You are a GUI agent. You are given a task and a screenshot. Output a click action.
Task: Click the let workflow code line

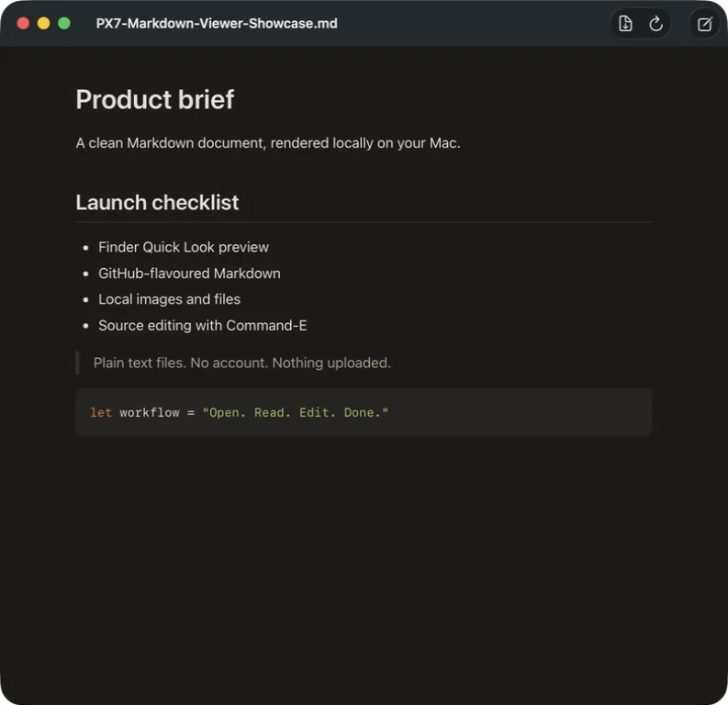pos(239,412)
